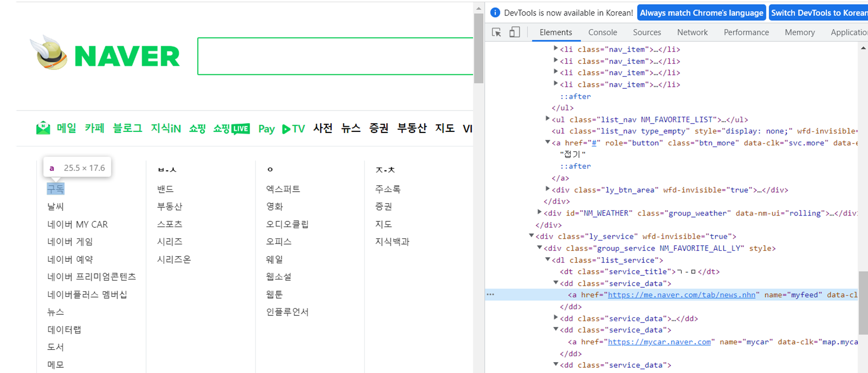This screenshot has width=868, height=373.
Task: Open the 사전 nav link
Action: (x=323, y=128)
